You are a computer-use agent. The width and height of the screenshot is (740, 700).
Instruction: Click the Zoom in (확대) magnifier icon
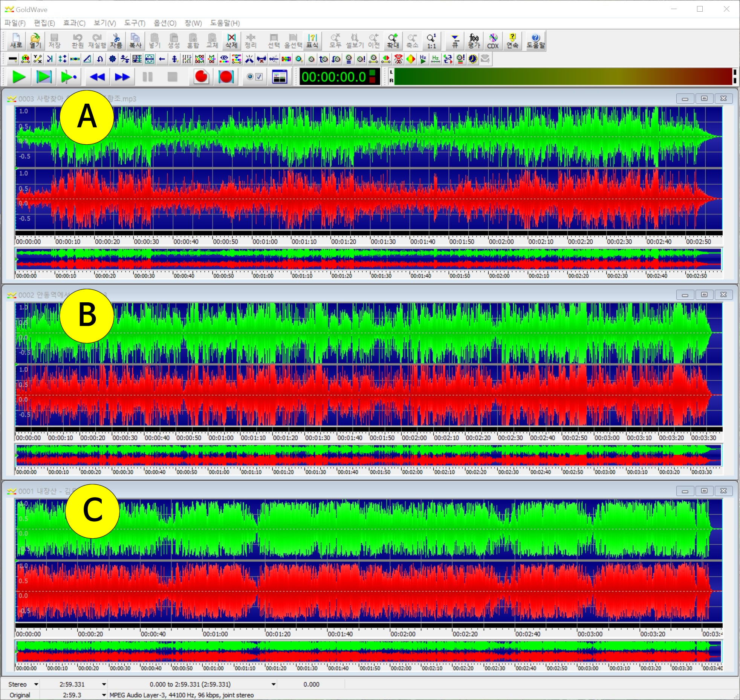[x=393, y=41]
